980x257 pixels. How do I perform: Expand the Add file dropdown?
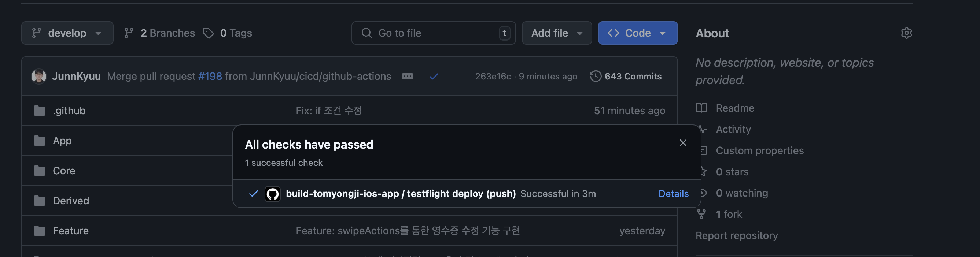click(x=557, y=33)
